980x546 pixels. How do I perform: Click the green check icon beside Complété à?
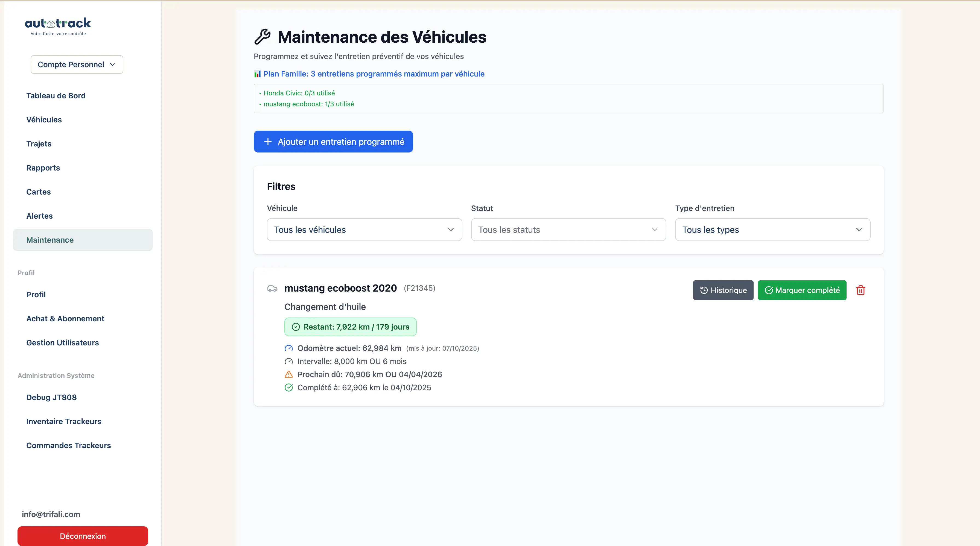[289, 388]
